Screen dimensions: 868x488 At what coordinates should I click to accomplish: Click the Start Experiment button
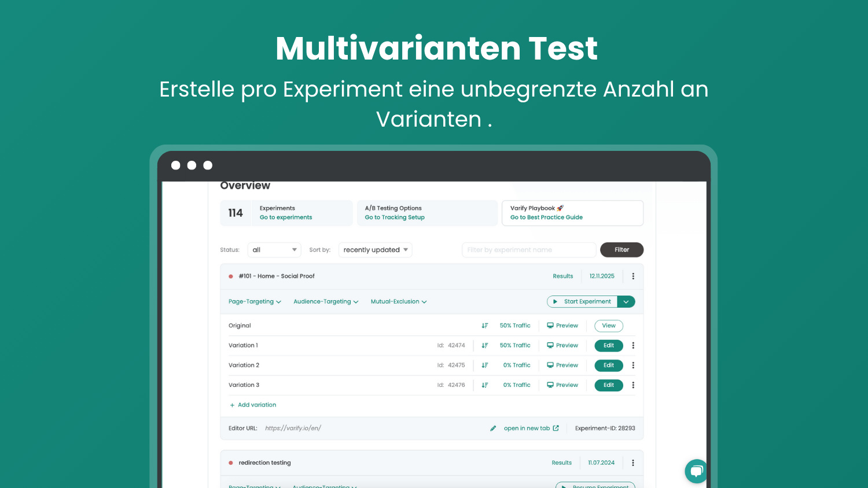pos(582,302)
